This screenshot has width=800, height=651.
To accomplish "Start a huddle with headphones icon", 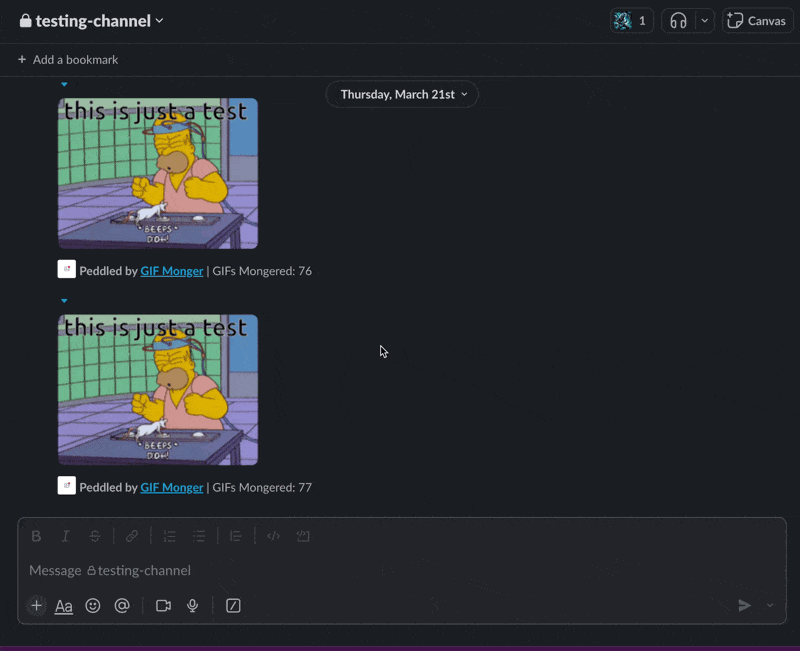I will pos(678,21).
